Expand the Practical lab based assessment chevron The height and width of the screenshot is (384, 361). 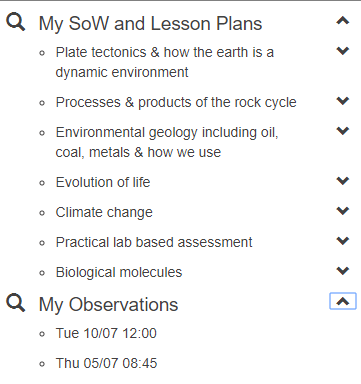tap(343, 241)
